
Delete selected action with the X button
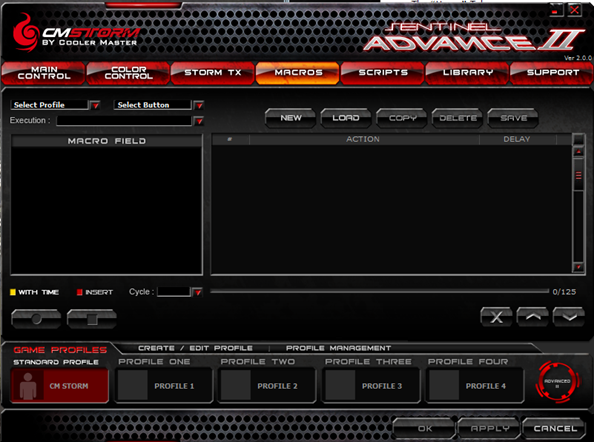click(496, 317)
